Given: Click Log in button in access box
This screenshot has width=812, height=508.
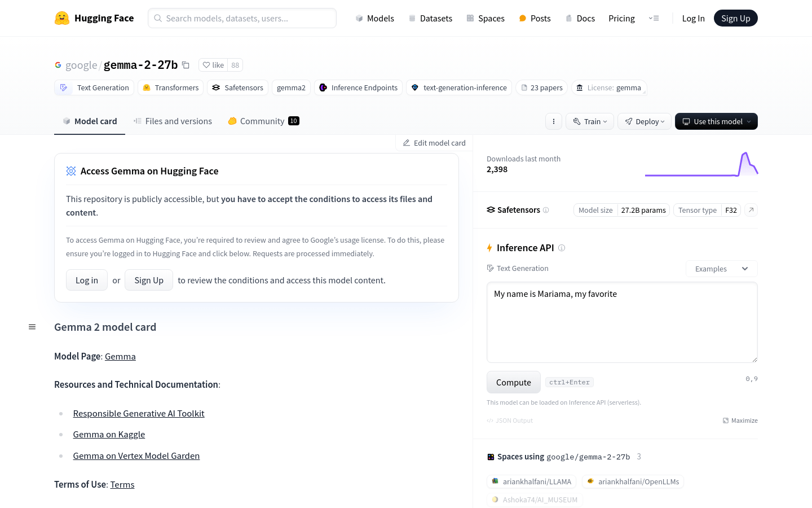Looking at the screenshot, I should pos(87,280).
